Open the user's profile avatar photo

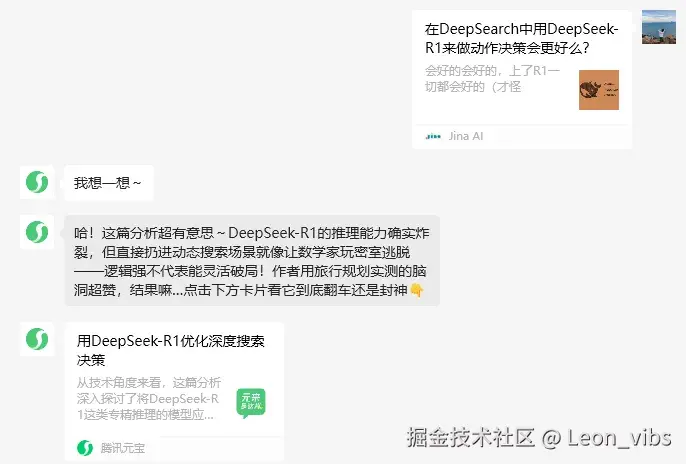tap(659, 27)
